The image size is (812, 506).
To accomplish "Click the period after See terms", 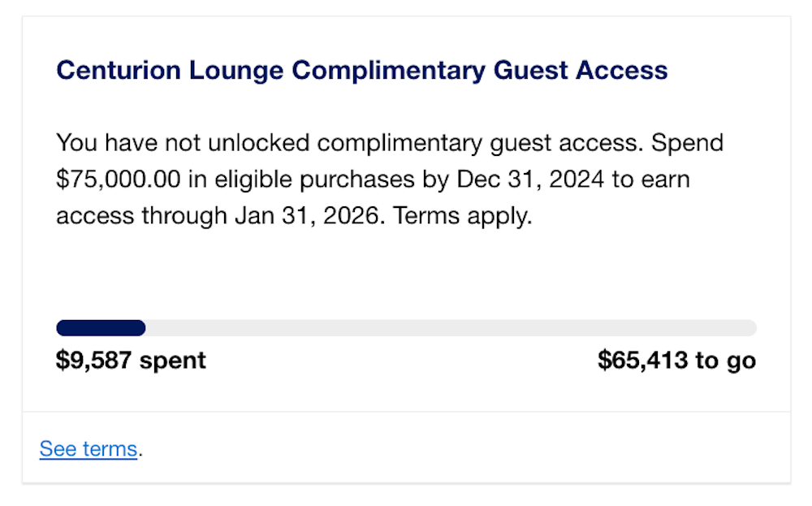I will [x=140, y=448].
